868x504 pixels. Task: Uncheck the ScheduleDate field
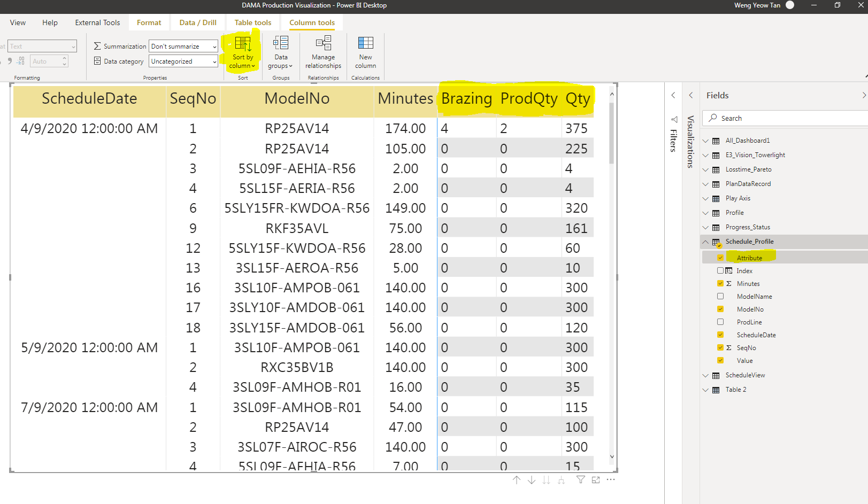point(720,335)
